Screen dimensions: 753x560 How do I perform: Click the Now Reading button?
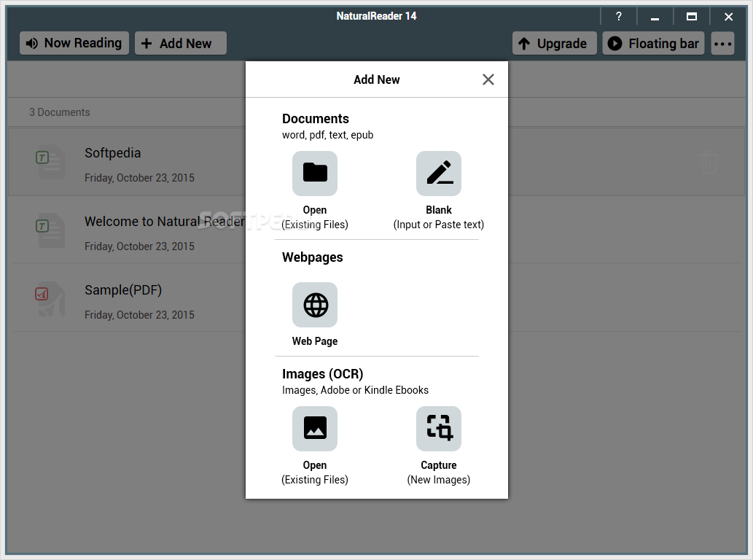click(74, 43)
